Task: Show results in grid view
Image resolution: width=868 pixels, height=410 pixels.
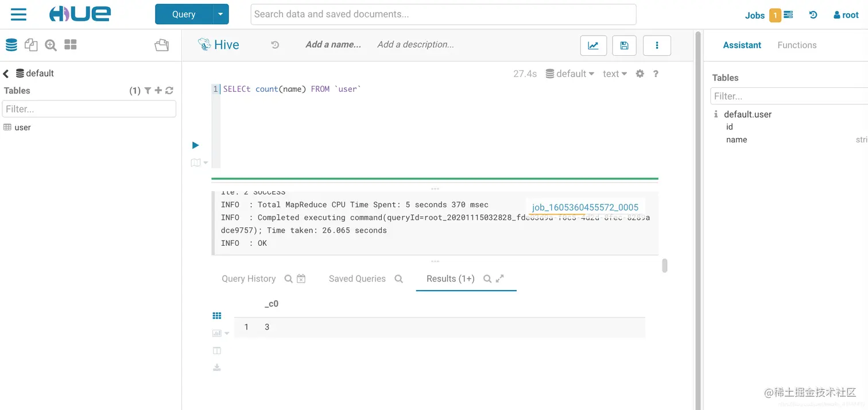Action: click(x=217, y=315)
